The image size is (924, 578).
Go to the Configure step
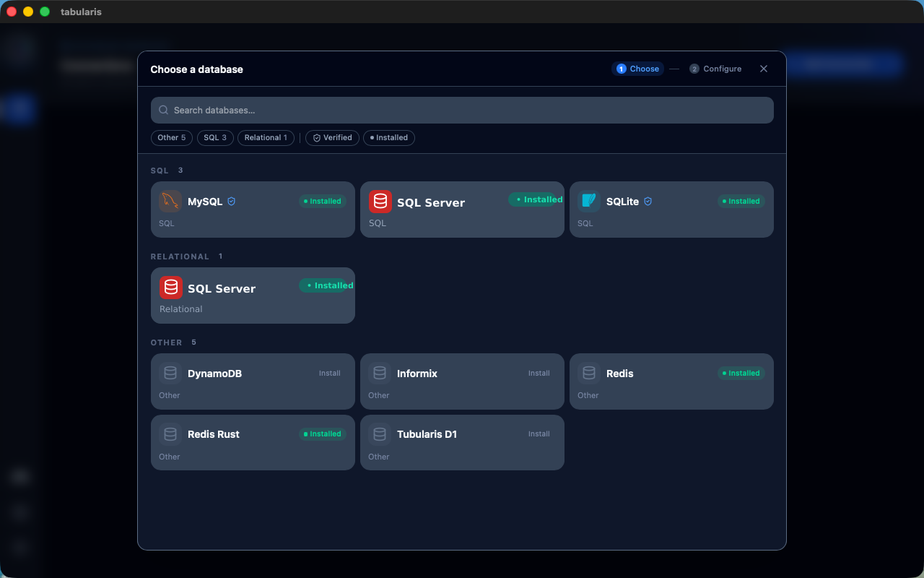(x=715, y=69)
